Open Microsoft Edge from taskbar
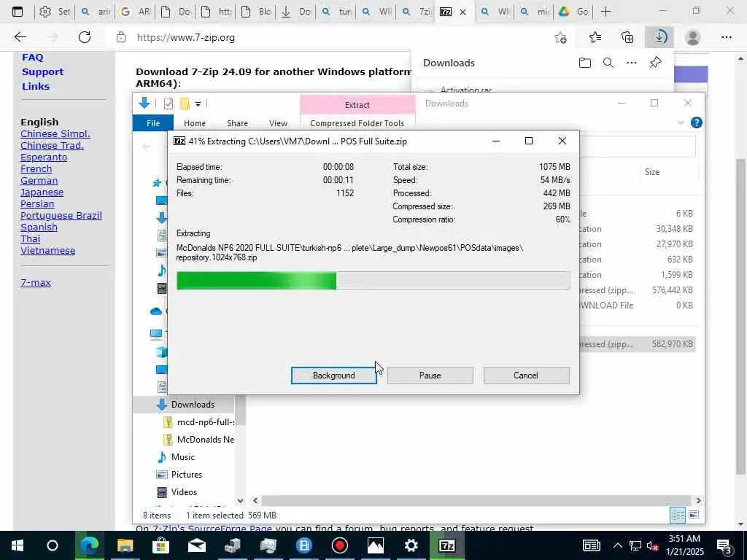Image resolution: width=747 pixels, height=560 pixels. tap(89, 545)
